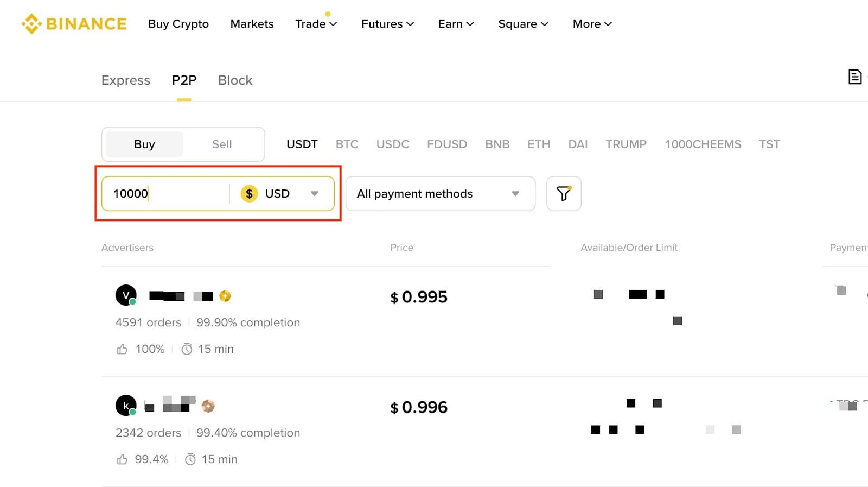This screenshot has width=868, height=487.
Task: Select BTC as the crypto asset
Action: [x=347, y=144]
